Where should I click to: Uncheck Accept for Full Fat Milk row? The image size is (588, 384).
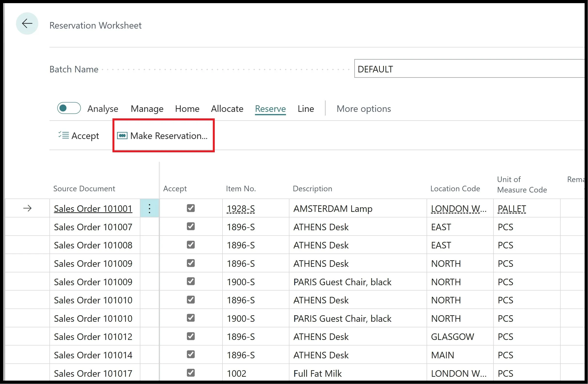click(191, 373)
